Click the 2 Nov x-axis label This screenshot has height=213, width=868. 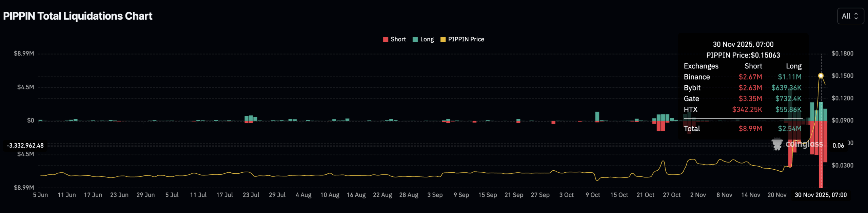pos(698,195)
